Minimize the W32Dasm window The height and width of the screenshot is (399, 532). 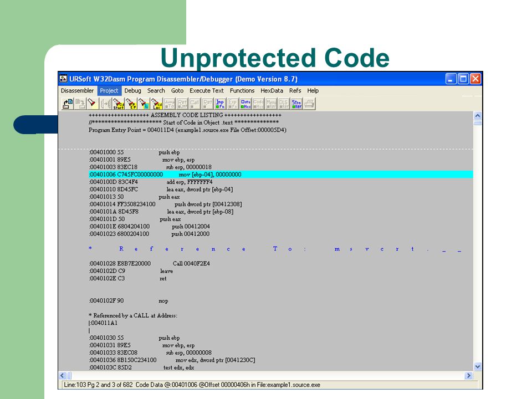point(451,79)
